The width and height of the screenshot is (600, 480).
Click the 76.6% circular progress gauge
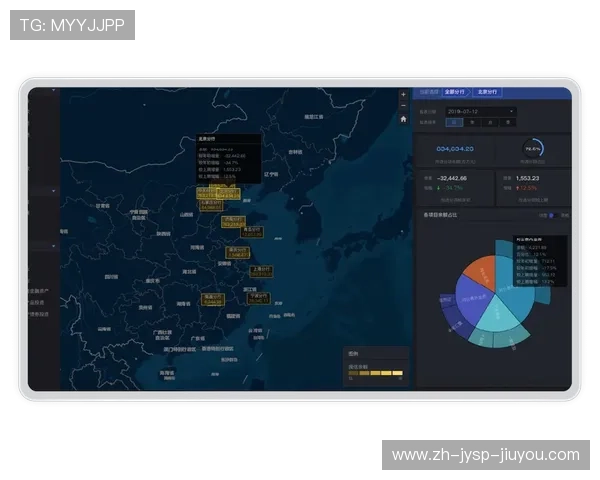coord(533,147)
